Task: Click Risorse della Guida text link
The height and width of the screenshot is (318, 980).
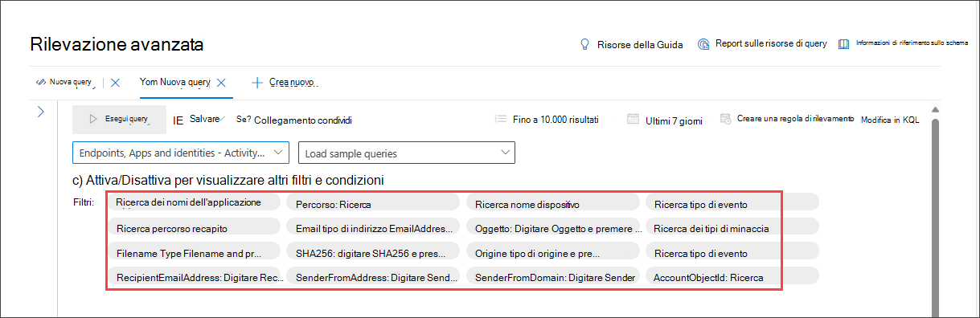Action: [x=640, y=45]
